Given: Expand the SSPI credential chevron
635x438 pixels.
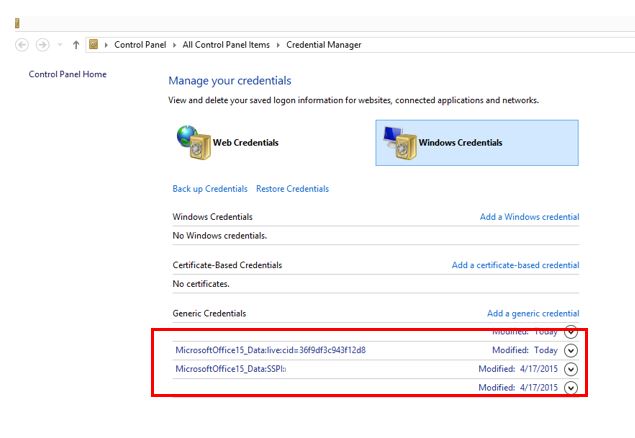Looking at the screenshot, I should pos(571,369).
